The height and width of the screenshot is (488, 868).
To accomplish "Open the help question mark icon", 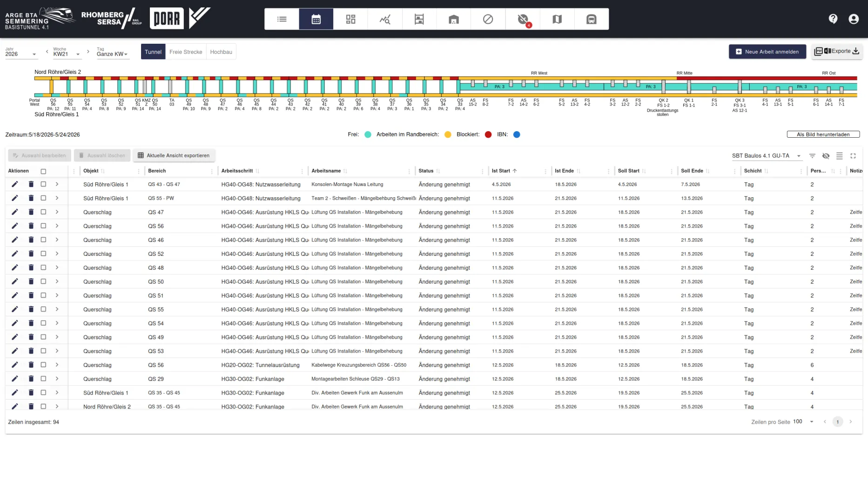I will pos(833,19).
